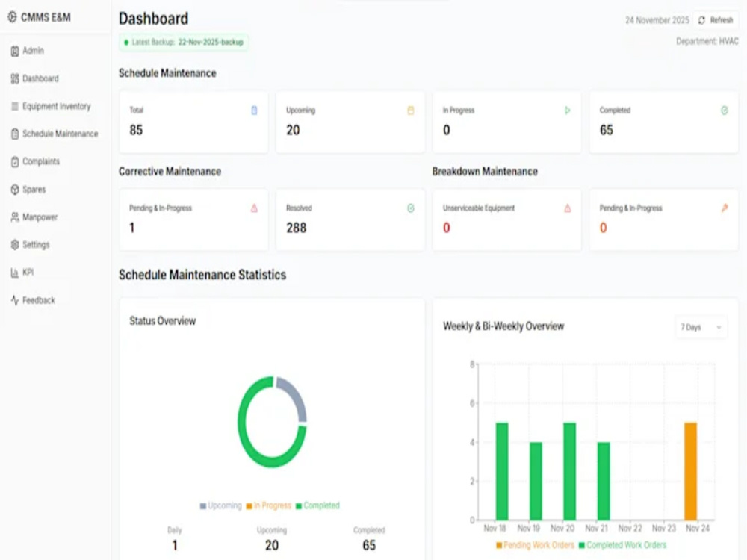This screenshot has width=747, height=560.
Task: Click the Dashboard grid icon in sidebar
Action: click(x=15, y=78)
